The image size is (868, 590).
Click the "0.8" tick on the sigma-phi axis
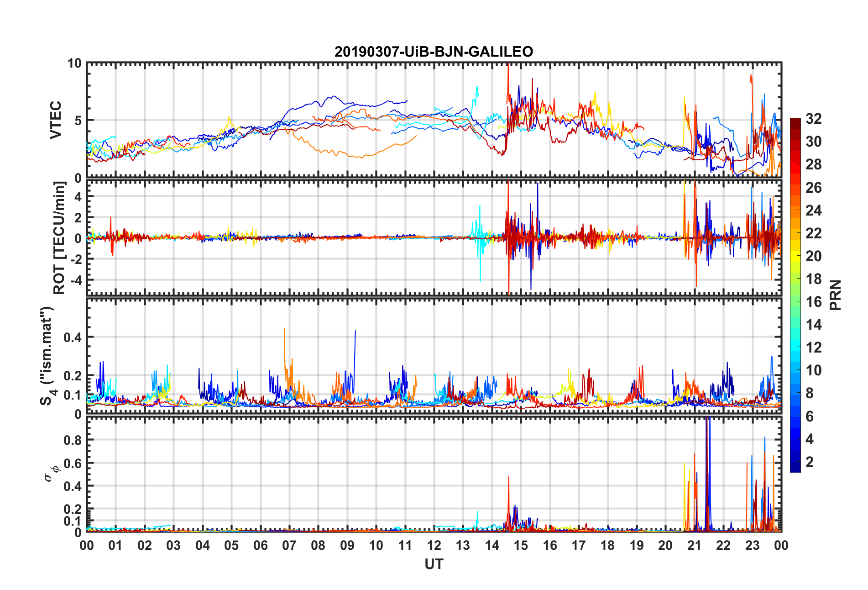point(73,440)
